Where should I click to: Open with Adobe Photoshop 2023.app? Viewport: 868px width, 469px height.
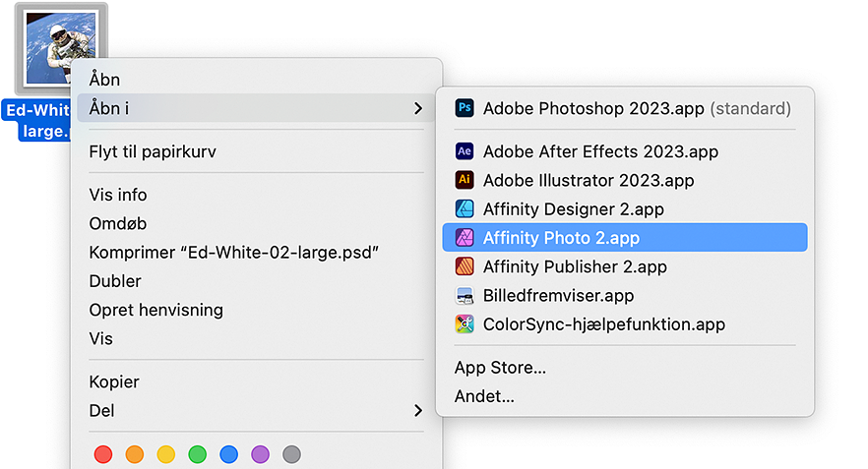click(625, 108)
